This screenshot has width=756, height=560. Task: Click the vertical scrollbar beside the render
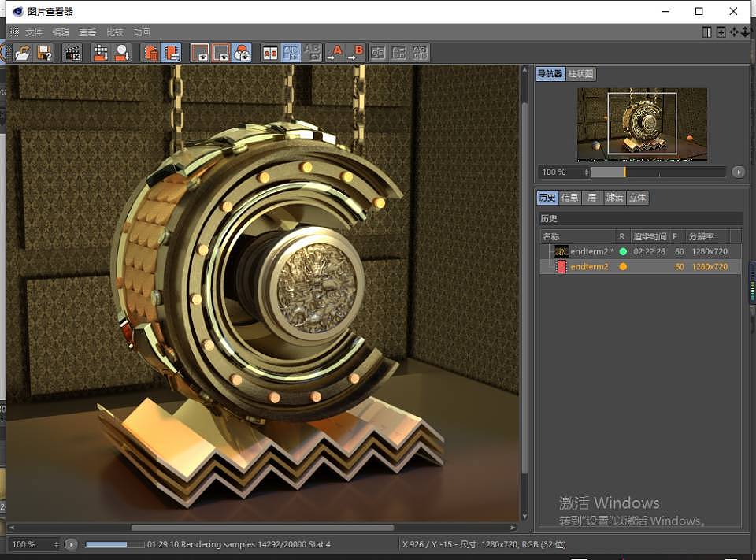click(x=524, y=287)
